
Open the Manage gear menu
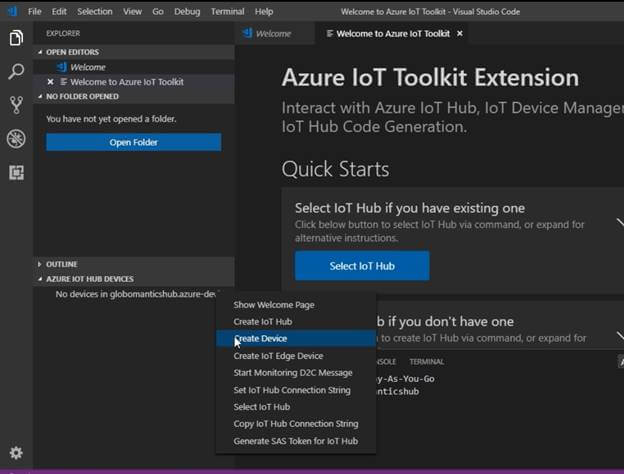point(16,453)
